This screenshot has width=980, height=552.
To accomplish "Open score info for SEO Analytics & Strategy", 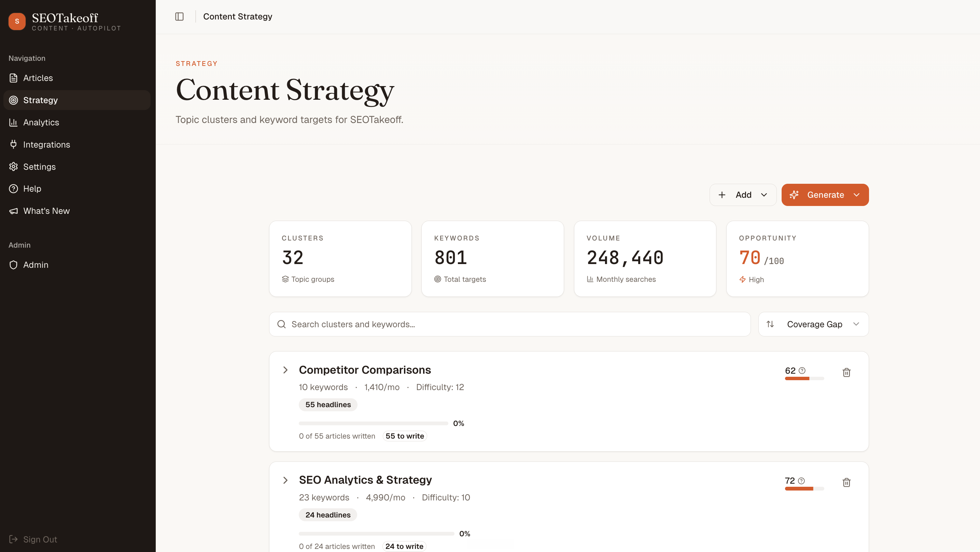I will tap(801, 481).
